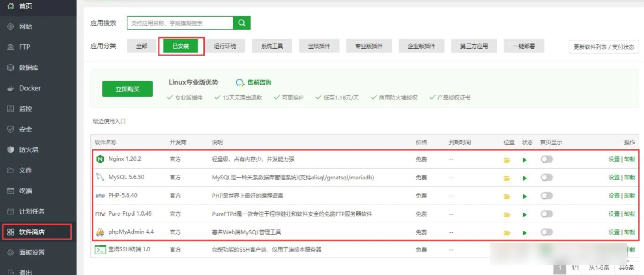
Task: Click the phpMyAdmin sailboat logo icon
Action: (x=100, y=232)
